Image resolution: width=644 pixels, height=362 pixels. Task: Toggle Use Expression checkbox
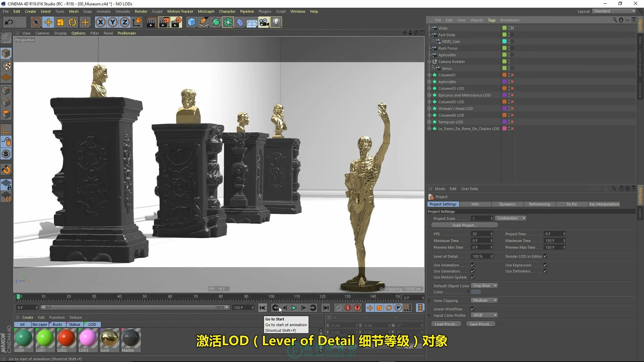click(545, 265)
